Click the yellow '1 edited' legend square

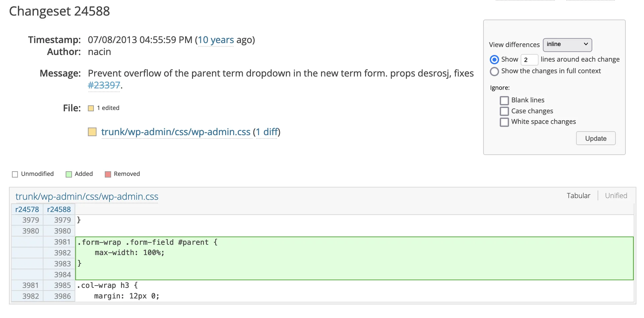91,108
